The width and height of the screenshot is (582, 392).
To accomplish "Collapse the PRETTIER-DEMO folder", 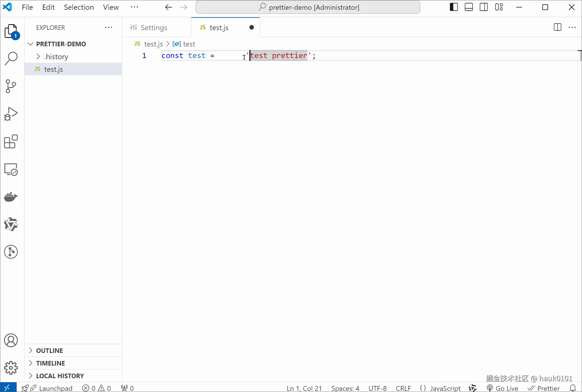I will click(30, 44).
